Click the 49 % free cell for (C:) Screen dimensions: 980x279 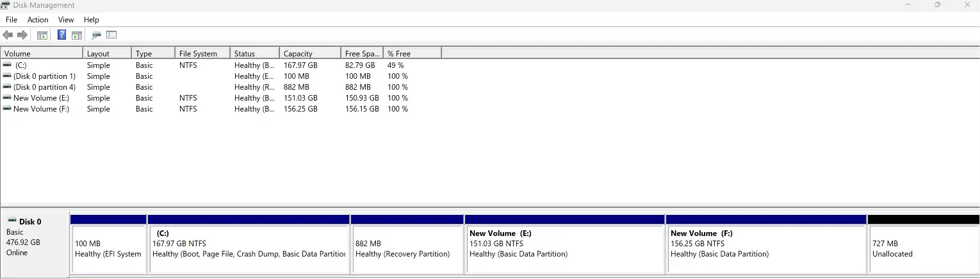(x=396, y=65)
